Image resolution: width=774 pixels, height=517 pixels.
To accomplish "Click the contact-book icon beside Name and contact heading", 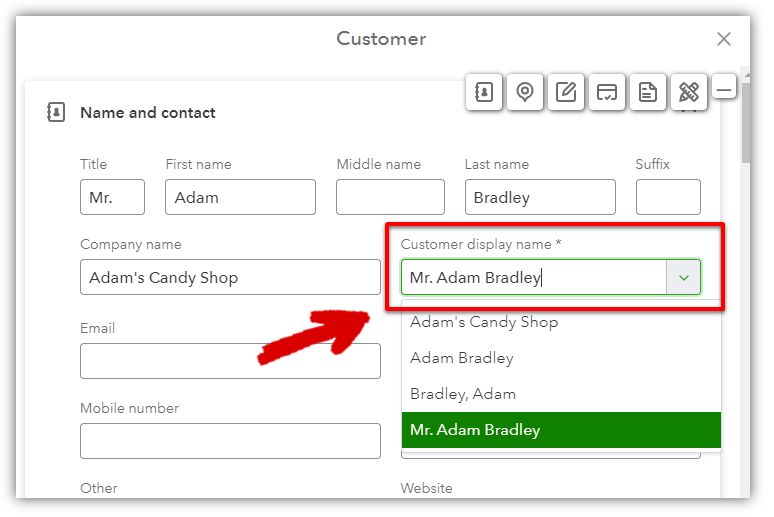I will [56, 113].
